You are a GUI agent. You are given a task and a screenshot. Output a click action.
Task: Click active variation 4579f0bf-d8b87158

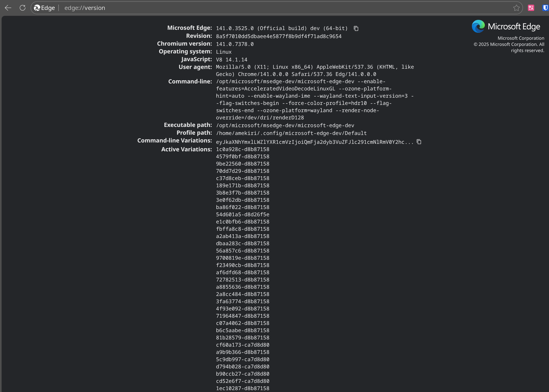point(243,156)
